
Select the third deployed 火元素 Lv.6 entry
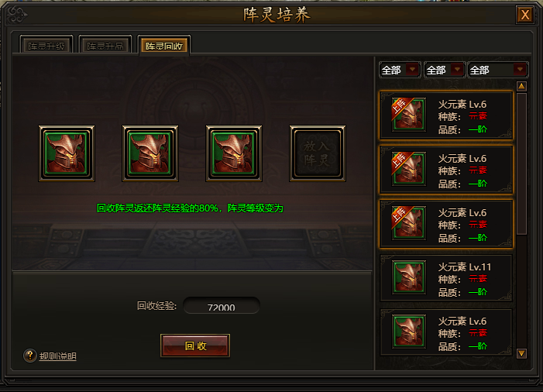pyautogui.click(x=446, y=224)
